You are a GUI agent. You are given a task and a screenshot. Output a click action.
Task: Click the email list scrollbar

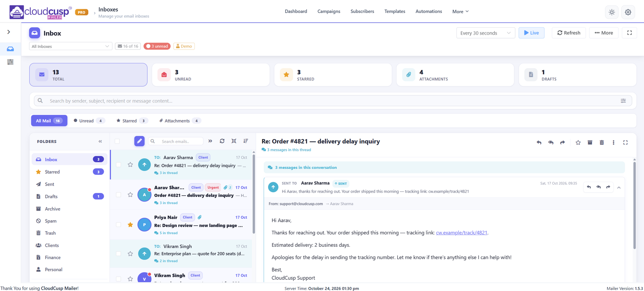click(254, 193)
